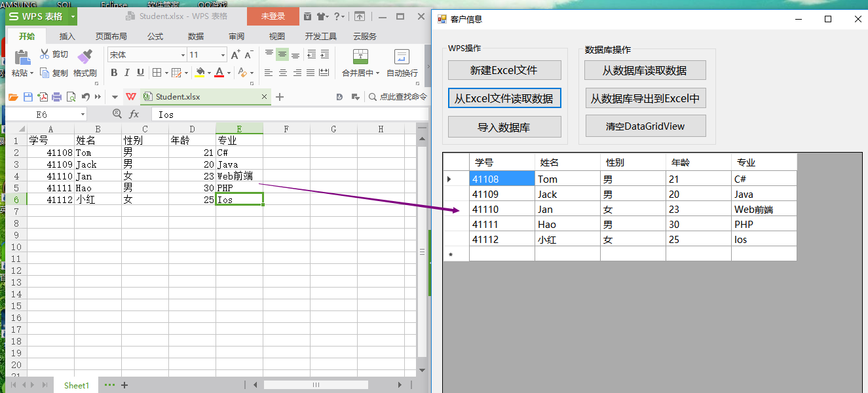Increase font size with the A+ icon
This screenshot has width=868, height=393.
point(236,55)
